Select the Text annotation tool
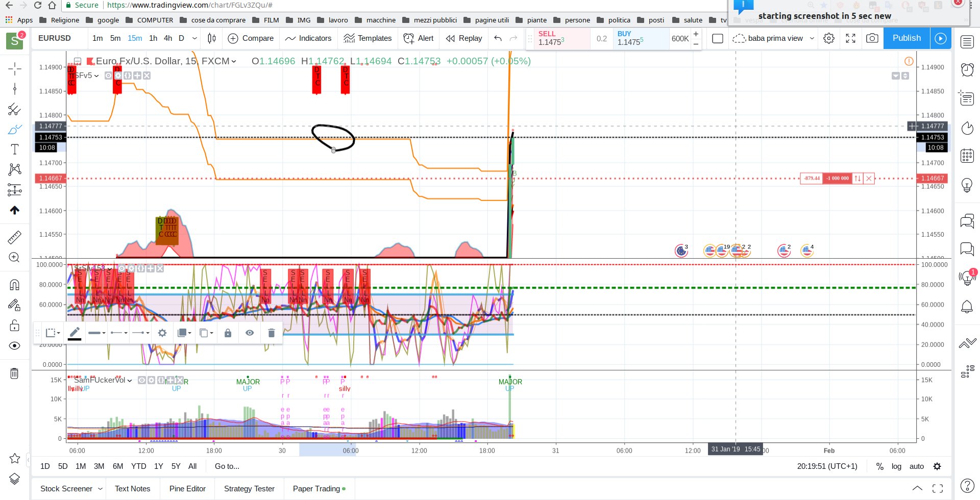The image size is (980, 500). [14, 149]
